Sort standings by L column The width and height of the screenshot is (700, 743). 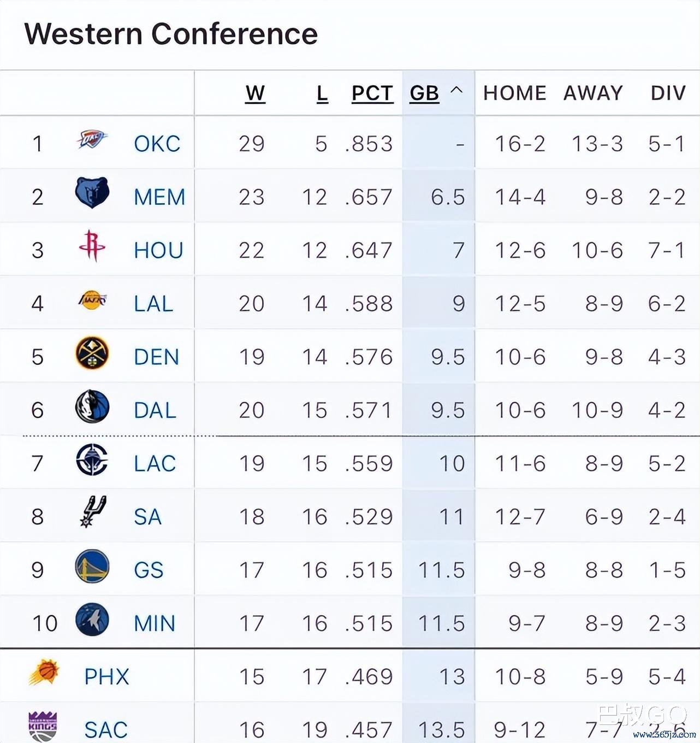click(x=322, y=93)
